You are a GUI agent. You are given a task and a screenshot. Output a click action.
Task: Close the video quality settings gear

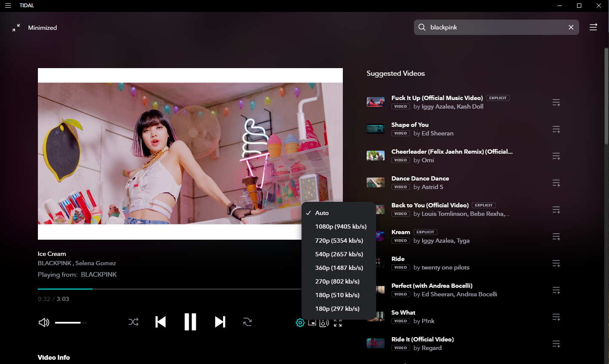[300, 323]
